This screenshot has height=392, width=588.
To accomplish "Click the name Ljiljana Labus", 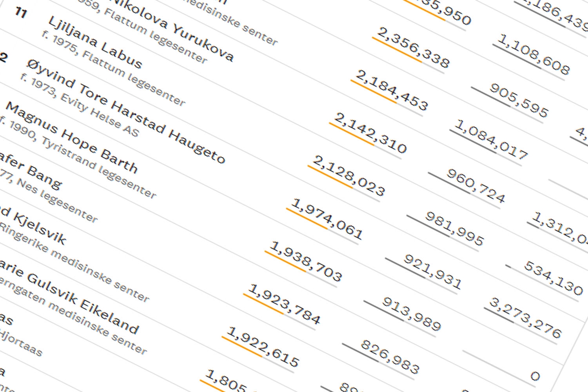I will 95,43.
